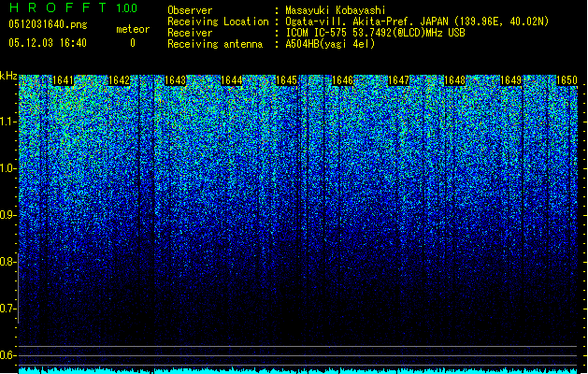Image resolution: width=588 pixels, height=374 pixels.
Task: Click the cyan signal level strip at bottom
Action: click(298, 370)
